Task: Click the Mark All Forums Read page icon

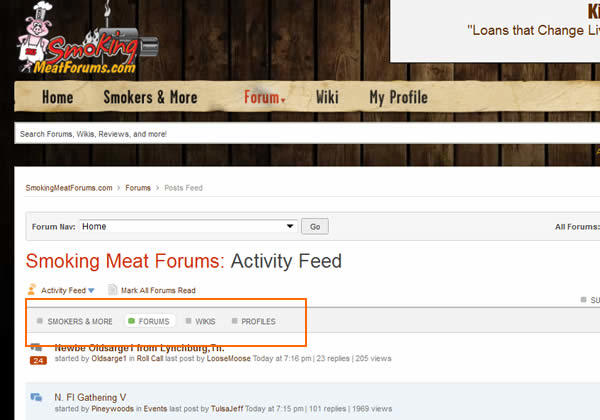Action: click(112, 290)
